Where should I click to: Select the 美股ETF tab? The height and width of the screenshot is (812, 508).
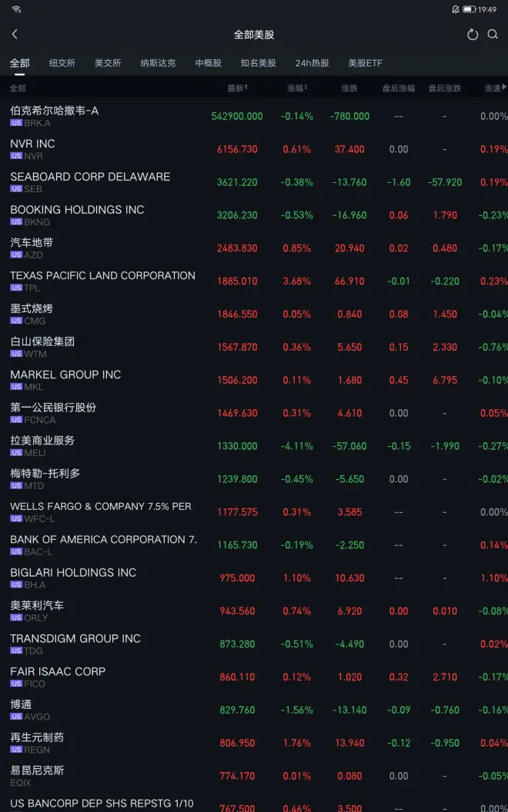(x=365, y=63)
